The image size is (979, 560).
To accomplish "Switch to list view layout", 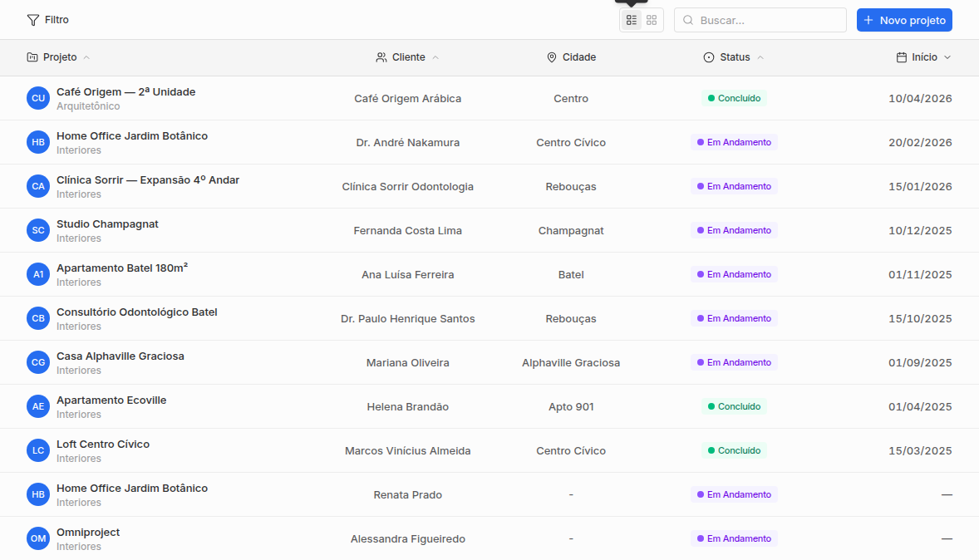I will click(x=632, y=20).
